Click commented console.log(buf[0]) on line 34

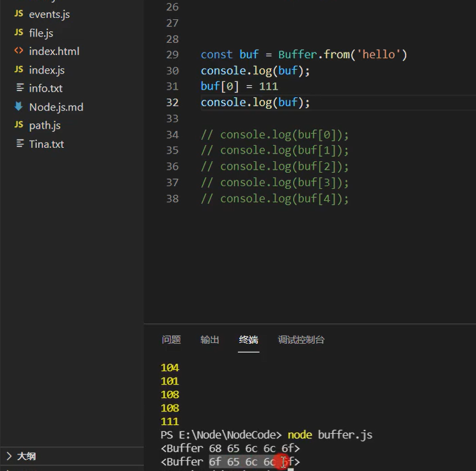coord(274,135)
